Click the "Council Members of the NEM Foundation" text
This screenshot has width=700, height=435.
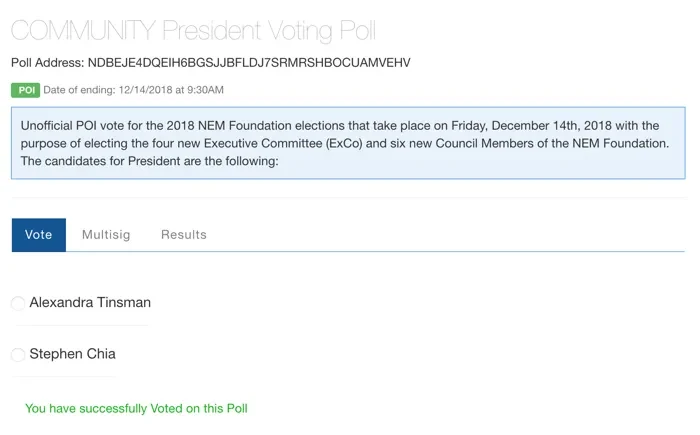coord(552,143)
